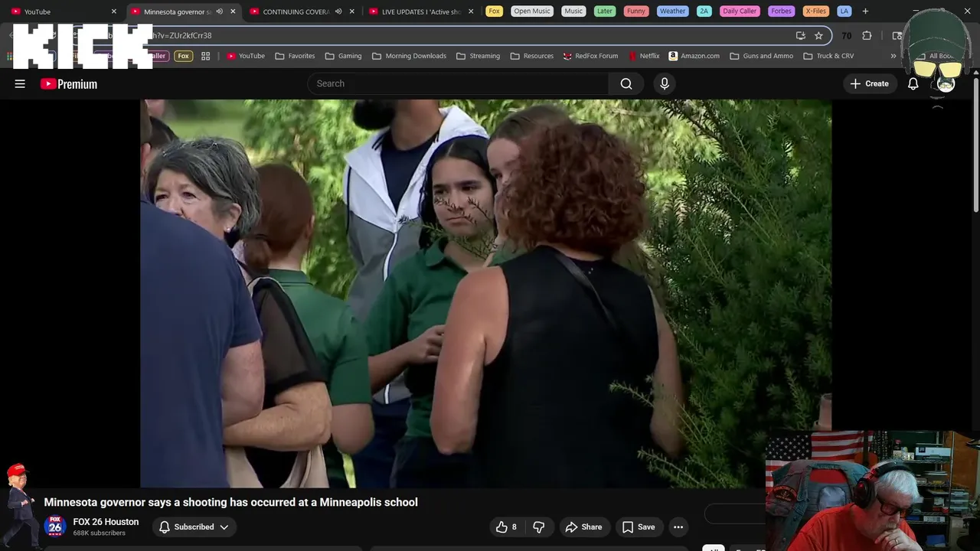Open RedFox Forum bookmark
This screenshot has height=551, width=980.
pos(590,56)
